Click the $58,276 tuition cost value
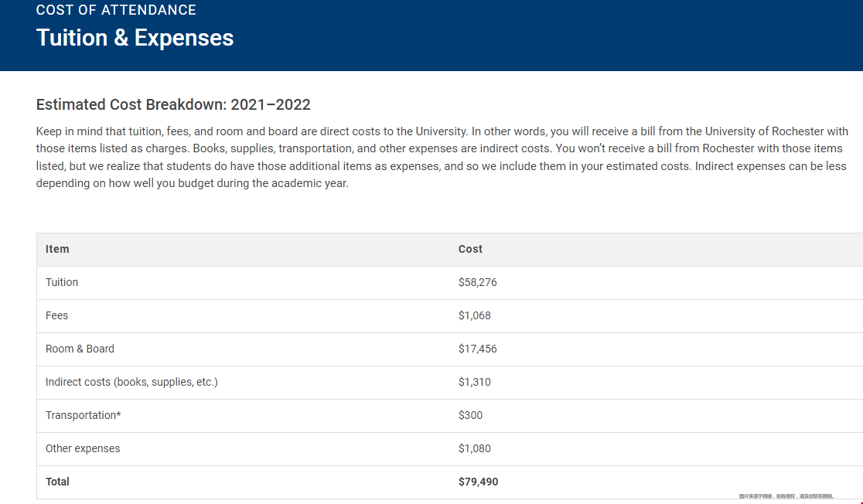This screenshot has width=863, height=504. (478, 282)
